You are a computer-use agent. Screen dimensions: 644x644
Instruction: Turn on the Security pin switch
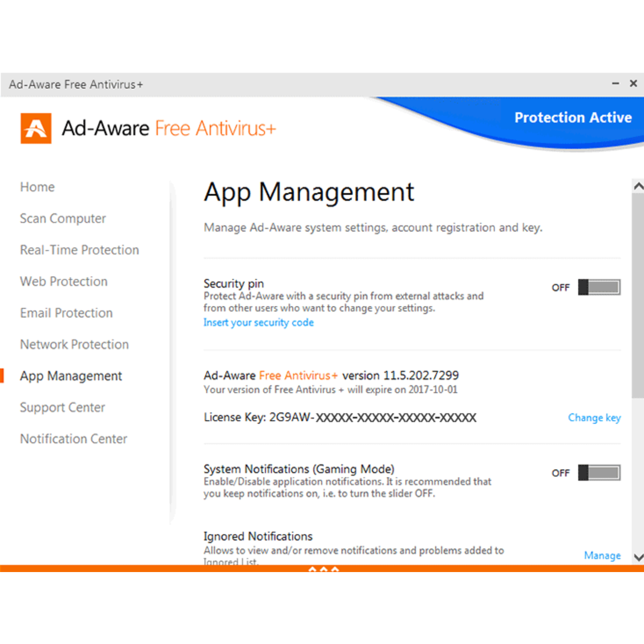point(599,287)
